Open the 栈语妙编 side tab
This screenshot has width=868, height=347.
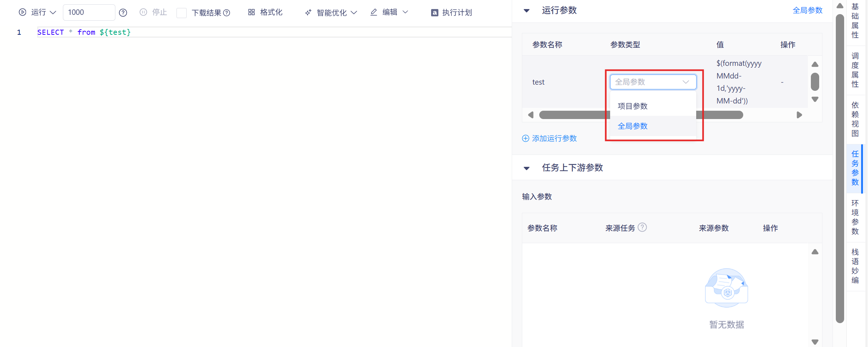click(x=855, y=266)
